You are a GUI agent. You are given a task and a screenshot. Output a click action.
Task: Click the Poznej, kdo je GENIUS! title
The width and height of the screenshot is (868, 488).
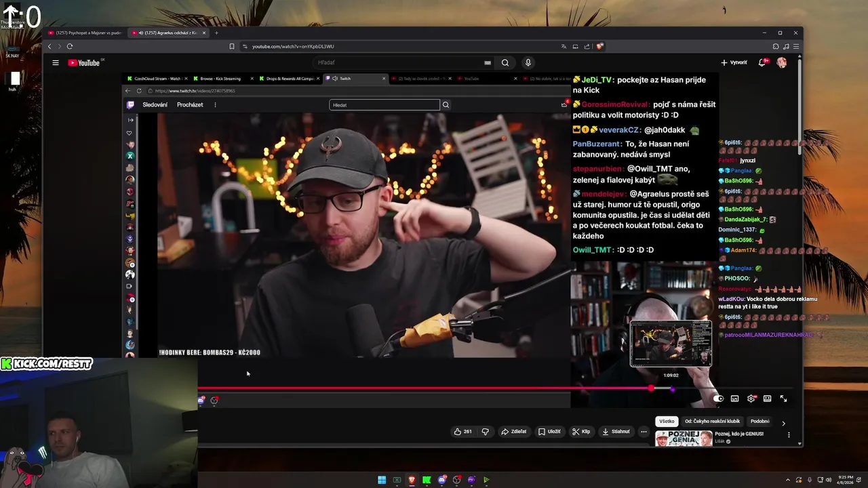click(739, 434)
